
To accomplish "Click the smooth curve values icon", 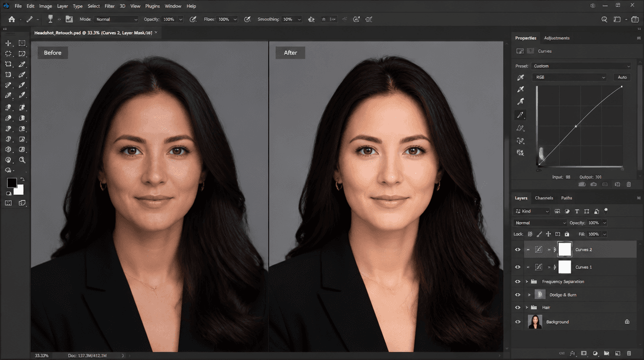I will [x=520, y=141].
